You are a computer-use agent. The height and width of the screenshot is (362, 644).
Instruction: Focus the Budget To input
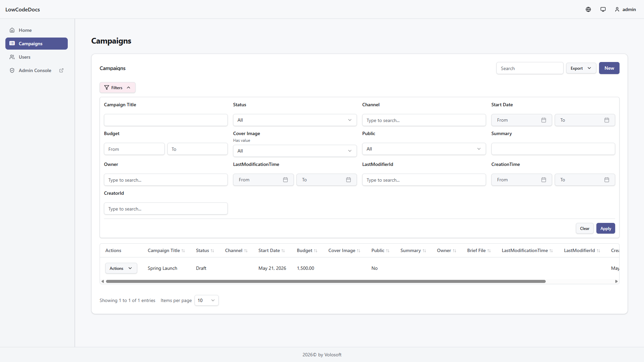click(198, 149)
